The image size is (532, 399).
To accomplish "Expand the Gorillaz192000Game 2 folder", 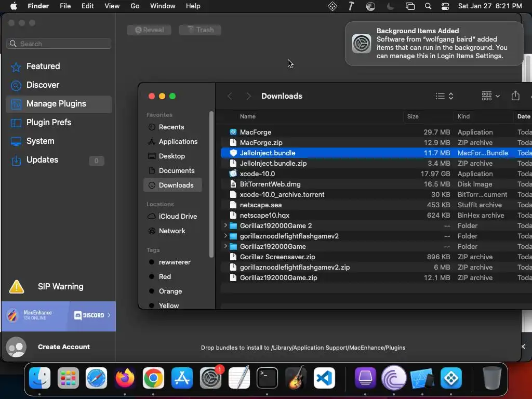I will (x=225, y=225).
